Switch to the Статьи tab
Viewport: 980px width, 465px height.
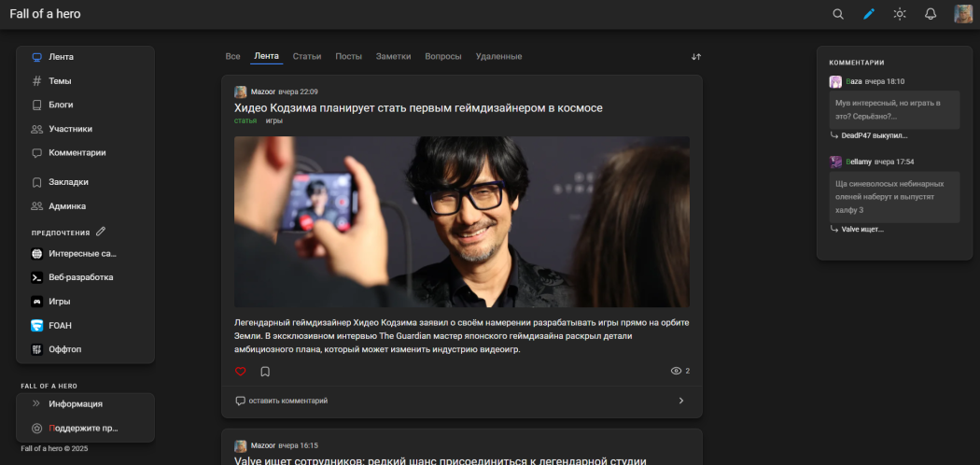tap(307, 56)
